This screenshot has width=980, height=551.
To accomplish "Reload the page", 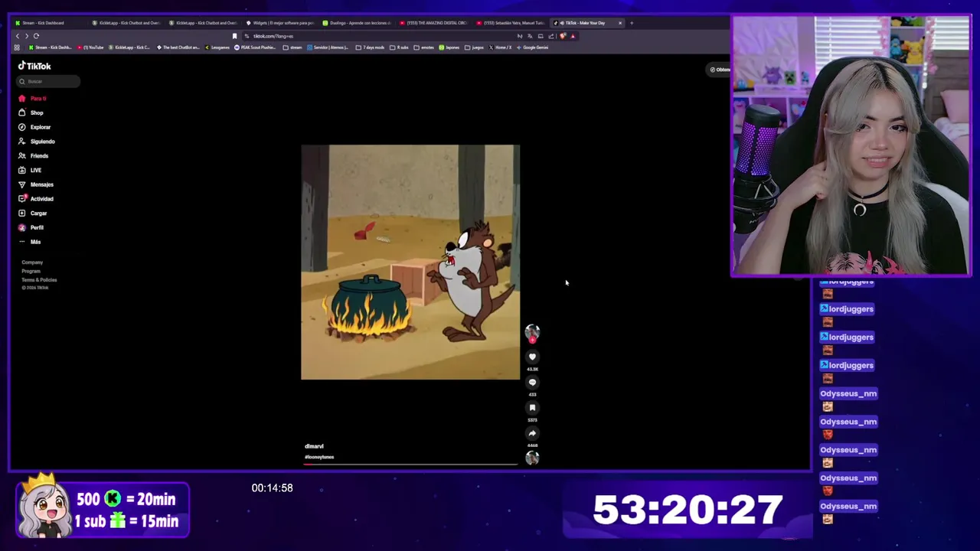I will (x=36, y=36).
